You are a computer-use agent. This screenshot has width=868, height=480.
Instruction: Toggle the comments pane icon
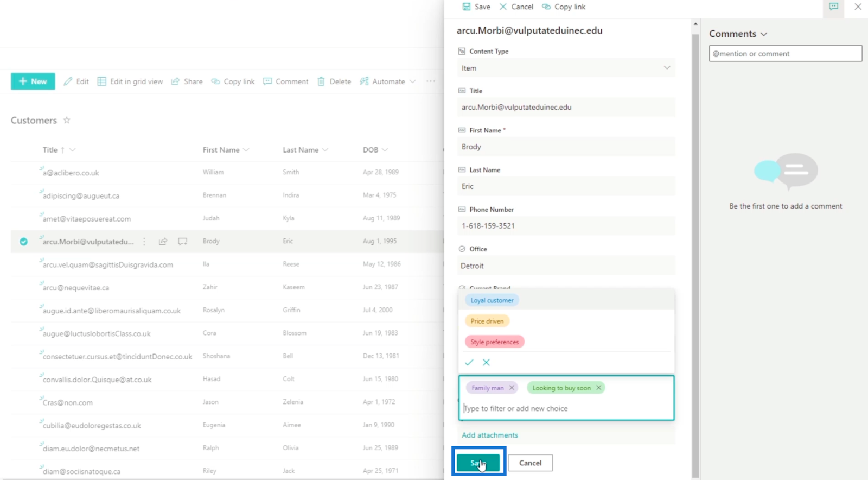tap(833, 7)
